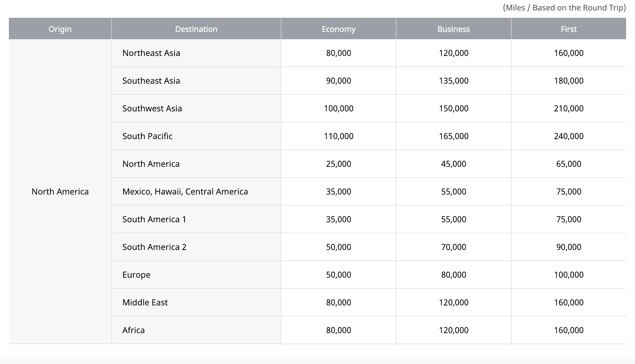This screenshot has height=364, width=635.
Task: Click Europe First value 100,000
Action: click(569, 275)
